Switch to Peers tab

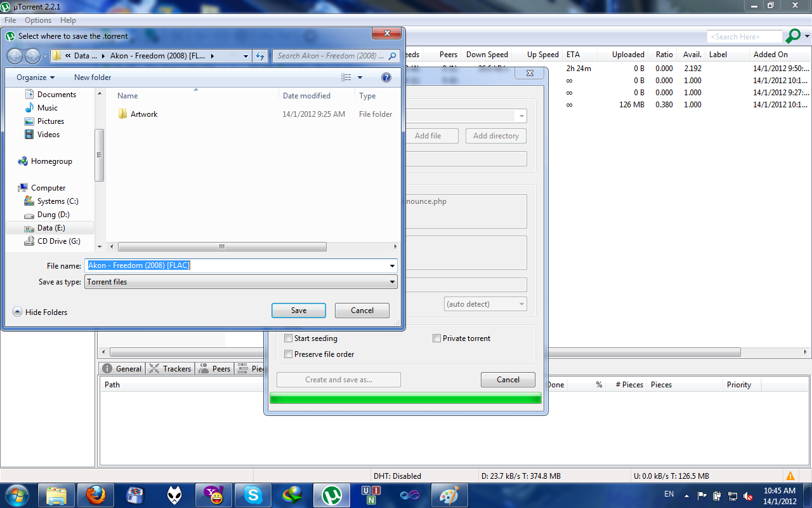pyautogui.click(x=214, y=369)
